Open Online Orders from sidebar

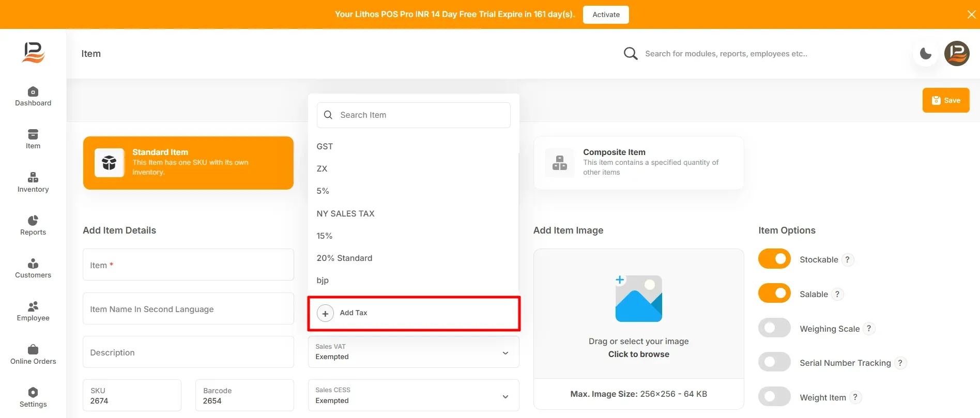[x=33, y=354]
